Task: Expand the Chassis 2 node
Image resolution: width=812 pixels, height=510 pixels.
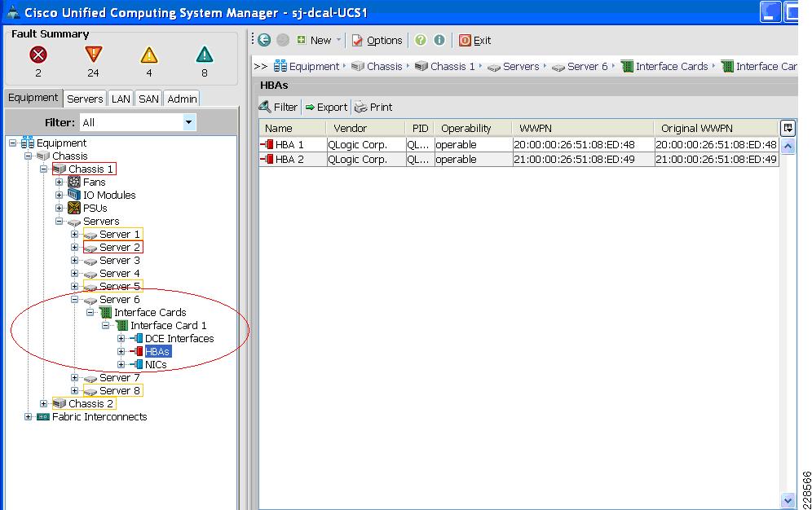Action: [44, 403]
